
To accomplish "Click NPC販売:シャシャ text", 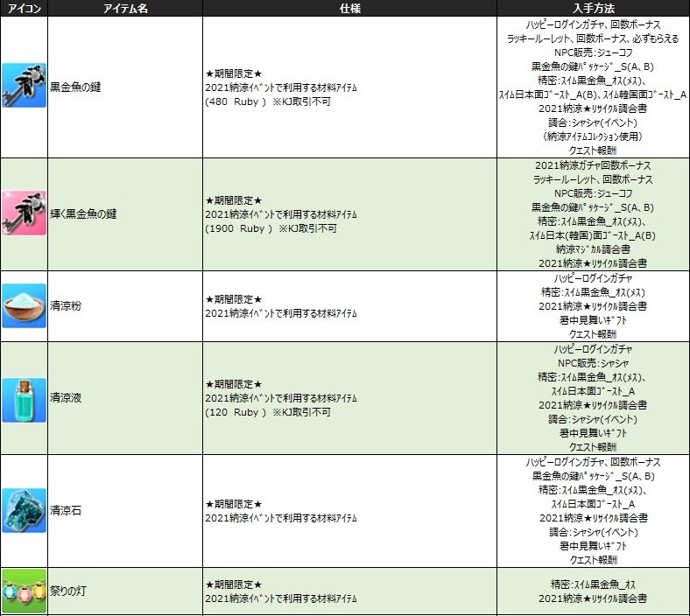I will tap(593, 363).
